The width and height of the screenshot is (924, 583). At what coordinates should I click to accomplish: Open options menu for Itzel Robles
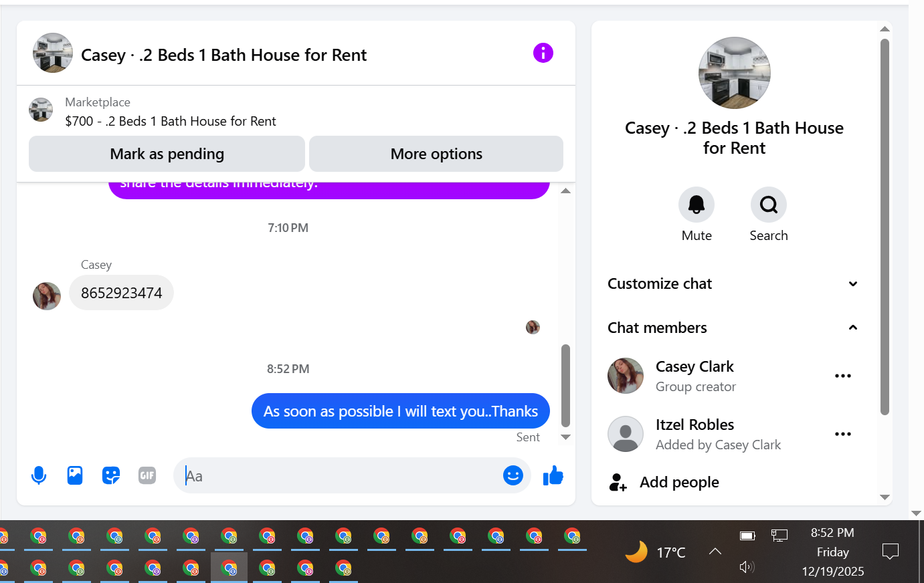[x=843, y=434]
